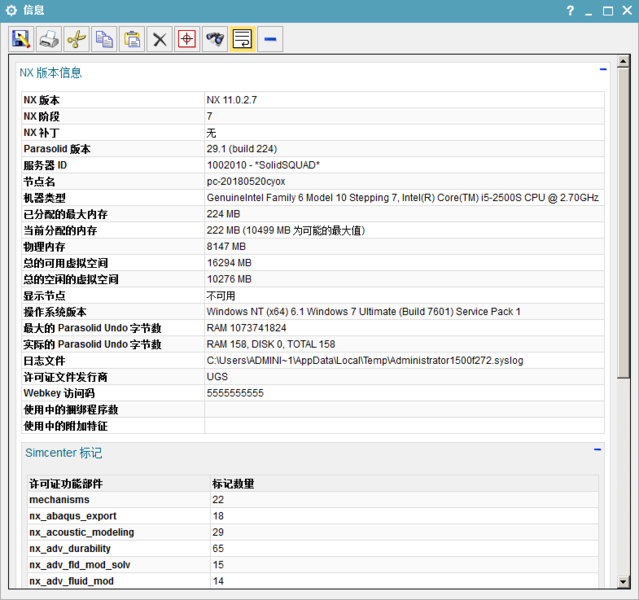Screen dimensions: 639x600
Task: Click the Print icon
Action: 49,39
